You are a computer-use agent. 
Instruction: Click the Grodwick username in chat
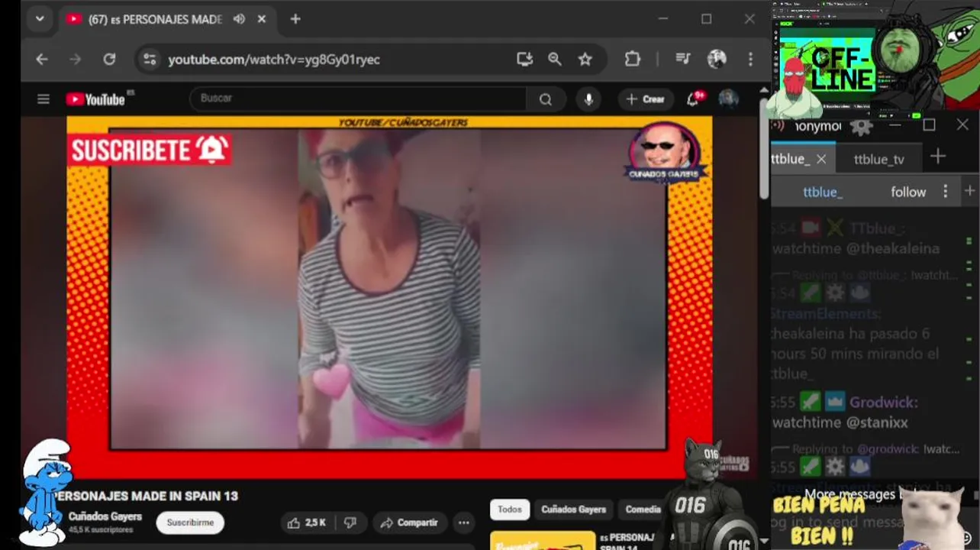click(x=883, y=402)
